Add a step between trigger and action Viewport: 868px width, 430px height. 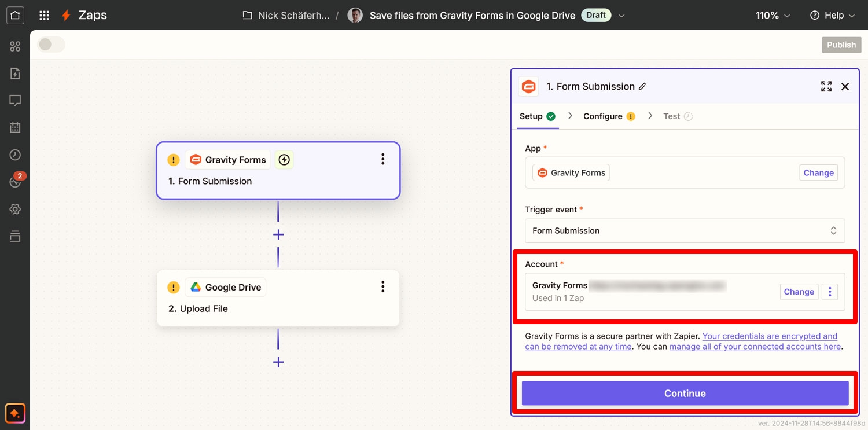click(278, 234)
